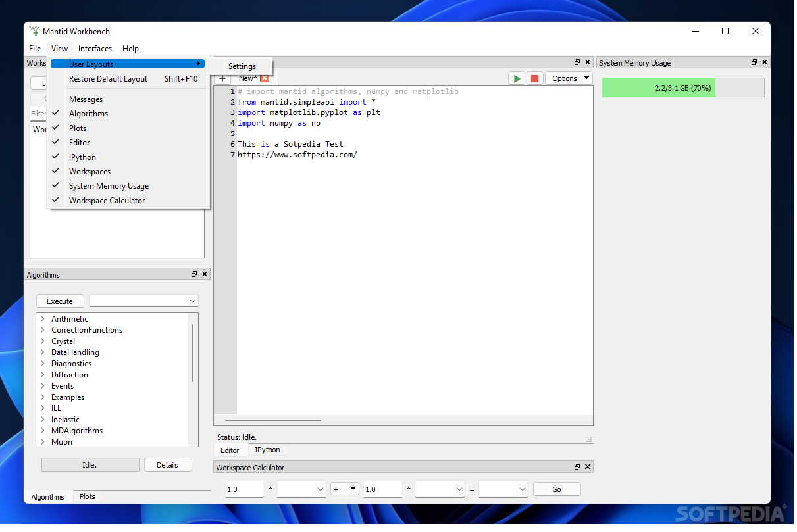This screenshot has width=797, height=532.
Task: Abort script using red stop icon
Action: coord(535,78)
